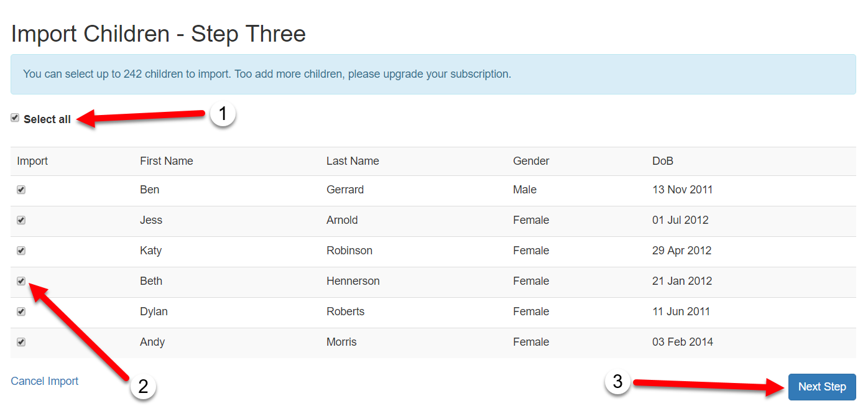Click the Cancel Import link
Image resolution: width=868 pixels, height=411 pixels.
(45, 381)
